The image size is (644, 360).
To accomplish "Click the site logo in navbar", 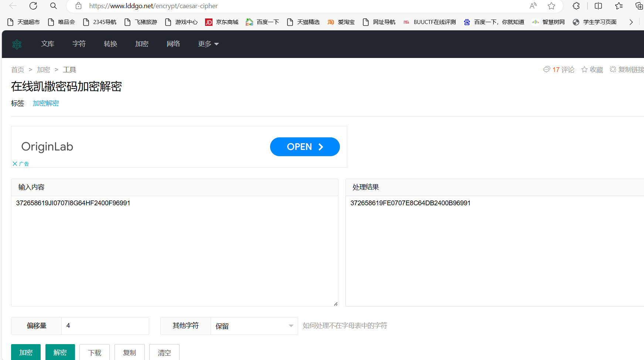I will pos(17,44).
